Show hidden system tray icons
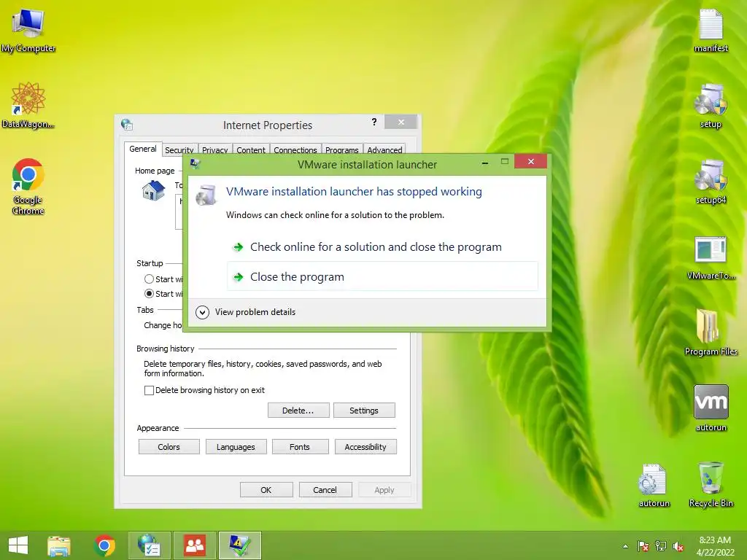 [625, 546]
